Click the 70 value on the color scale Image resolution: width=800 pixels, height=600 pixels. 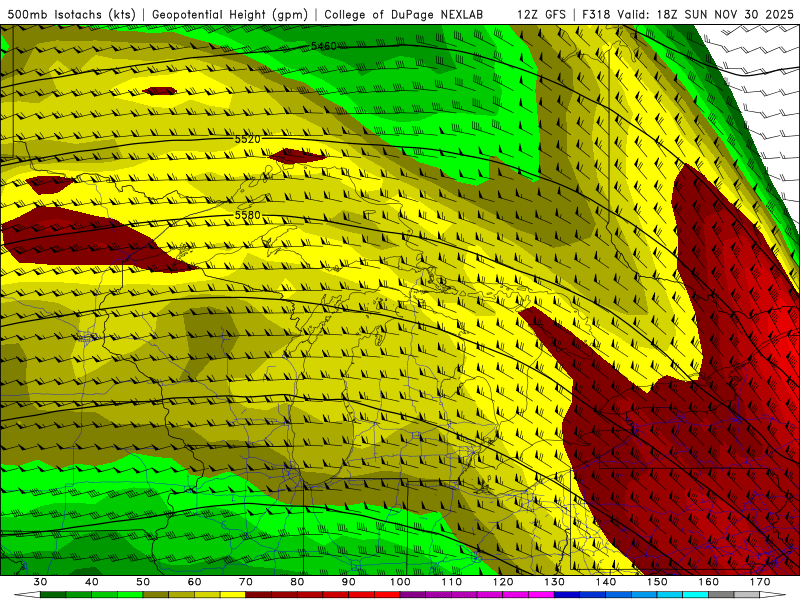pyautogui.click(x=246, y=582)
